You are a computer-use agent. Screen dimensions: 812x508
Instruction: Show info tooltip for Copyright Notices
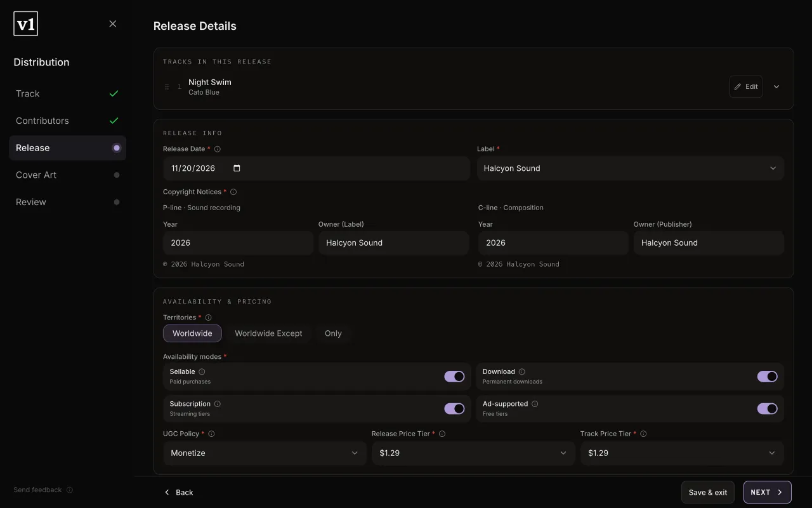(x=233, y=192)
